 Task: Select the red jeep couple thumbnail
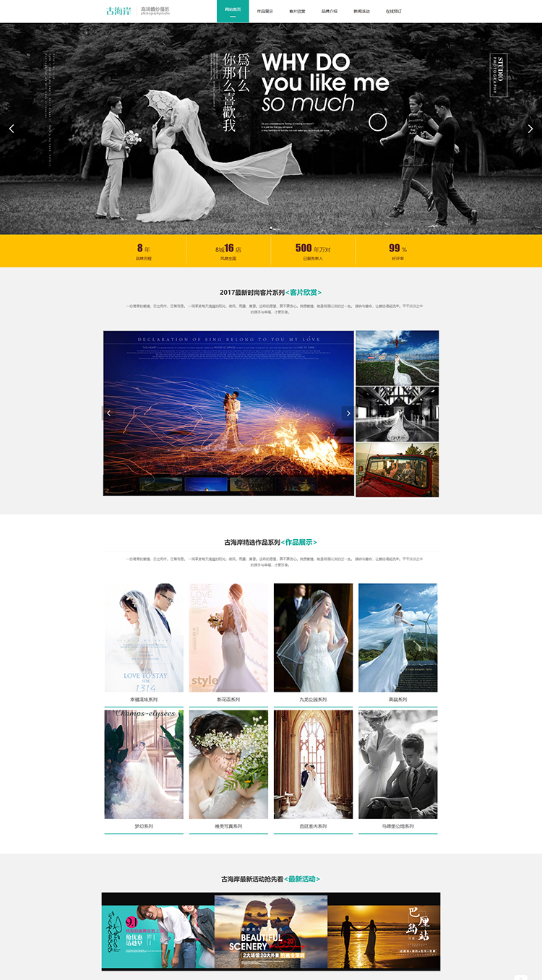click(397, 470)
